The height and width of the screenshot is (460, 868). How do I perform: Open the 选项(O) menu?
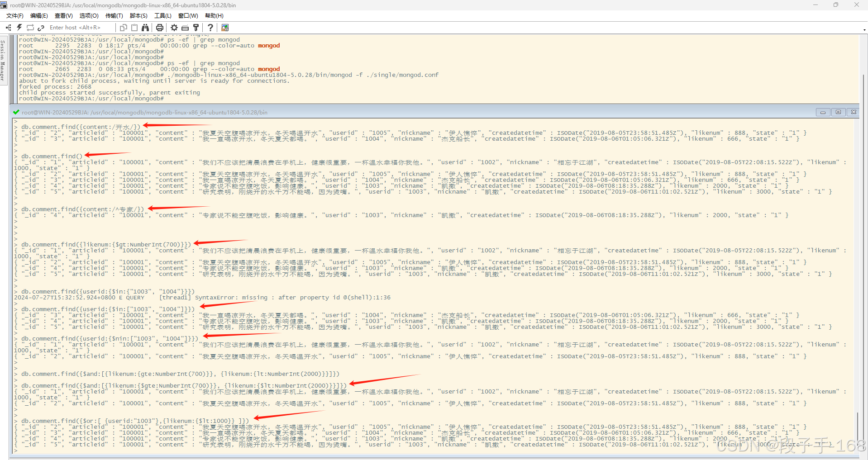click(x=89, y=16)
